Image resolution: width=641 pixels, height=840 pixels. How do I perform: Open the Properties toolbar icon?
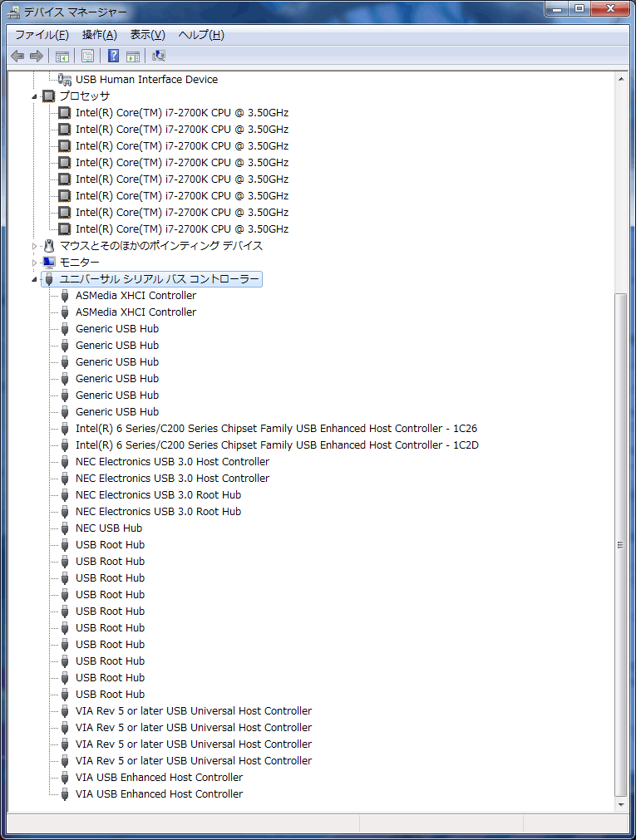88,56
